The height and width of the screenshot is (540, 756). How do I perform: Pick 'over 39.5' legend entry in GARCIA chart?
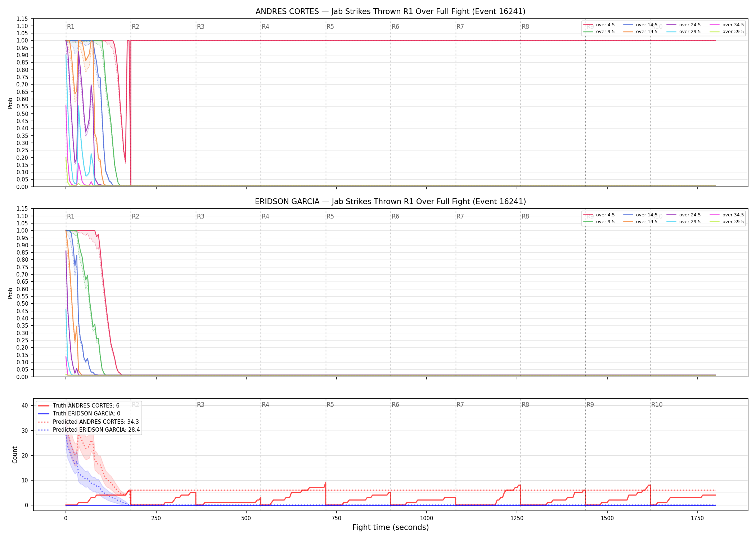pos(726,222)
